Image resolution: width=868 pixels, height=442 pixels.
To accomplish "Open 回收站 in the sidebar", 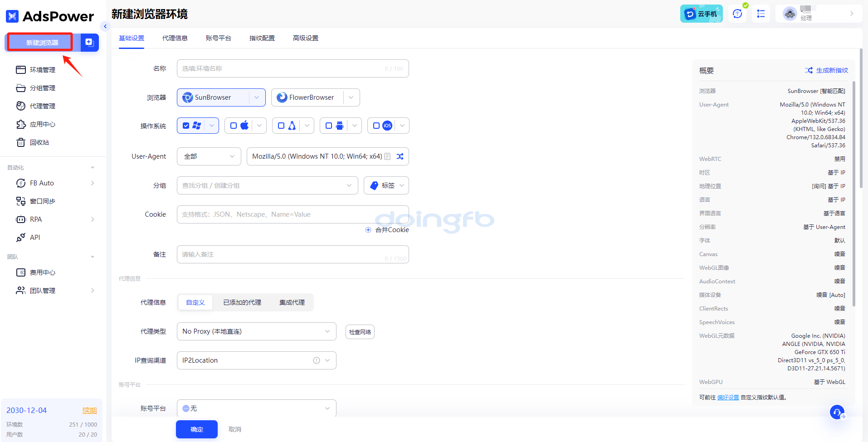I will coord(39,142).
